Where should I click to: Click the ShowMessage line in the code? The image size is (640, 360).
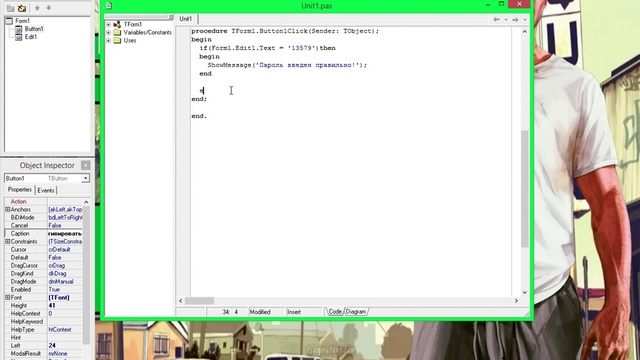pos(287,65)
